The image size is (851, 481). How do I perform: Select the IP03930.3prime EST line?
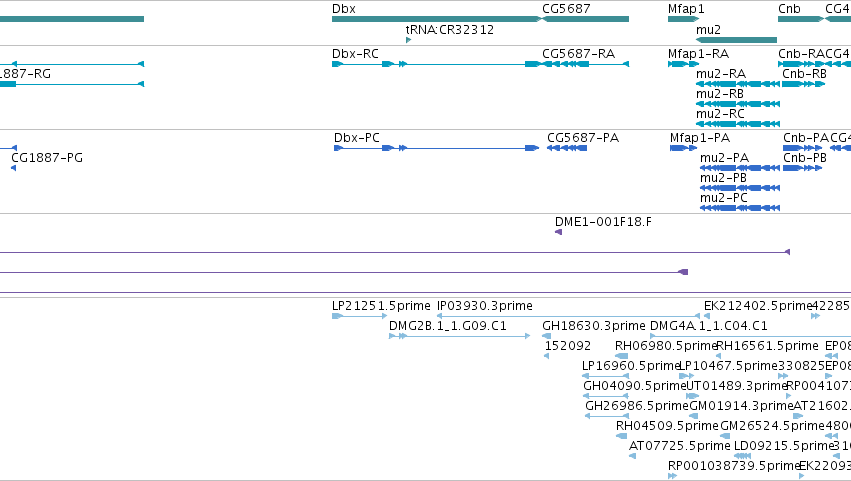568,316
